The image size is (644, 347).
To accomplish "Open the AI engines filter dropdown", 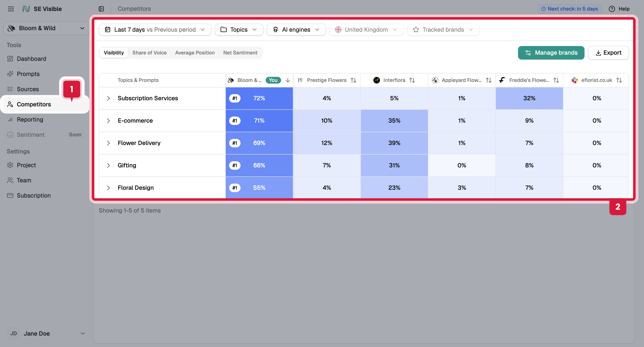I will point(296,30).
